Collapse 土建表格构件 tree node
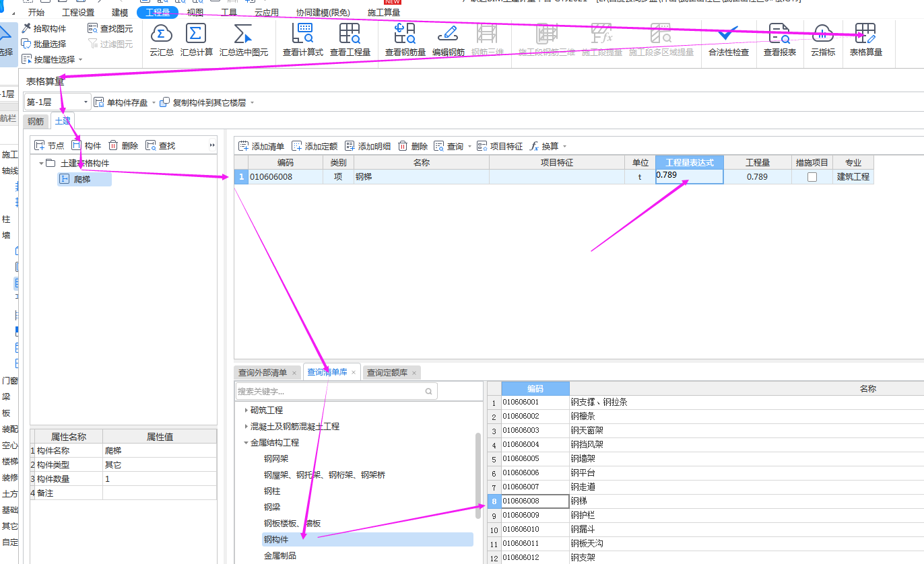Image resolution: width=924 pixels, height=564 pixels. (x=42, y=163)
